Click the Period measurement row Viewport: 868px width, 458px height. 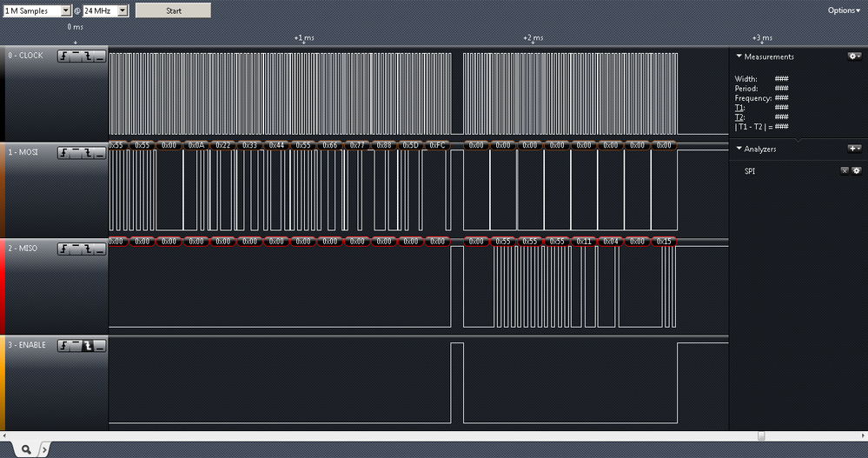tap(762, 88)
